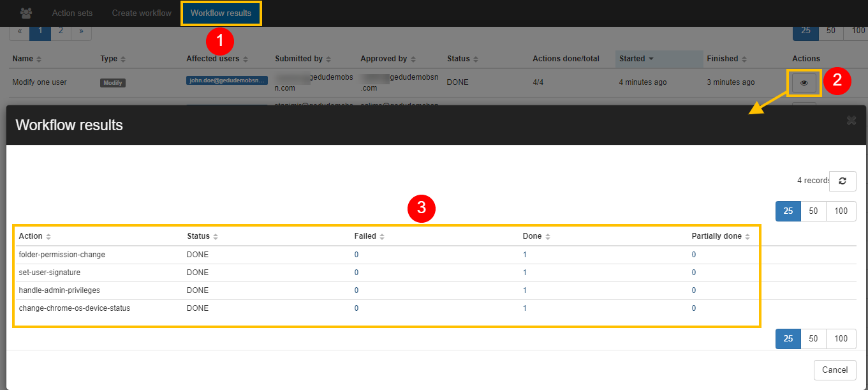Sort dialog table by Partially done
The width and height of the screenshot is (868, 390).
(x=721, y=236)
